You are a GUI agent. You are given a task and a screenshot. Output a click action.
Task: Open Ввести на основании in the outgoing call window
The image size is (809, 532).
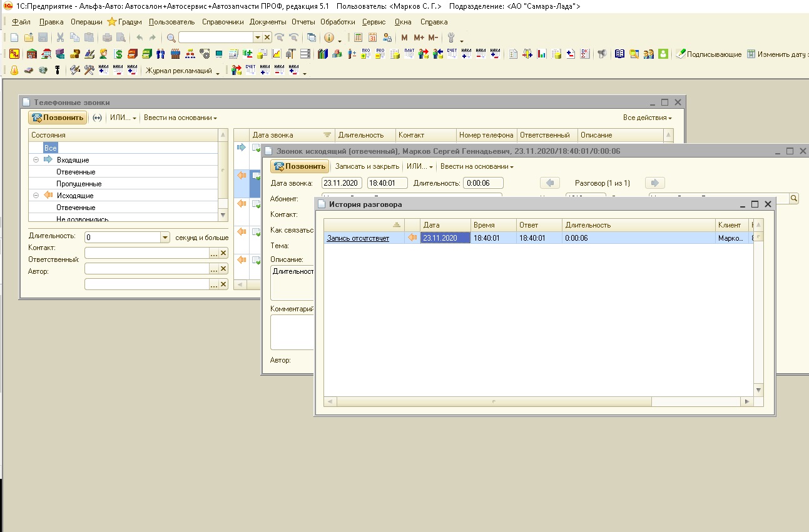click(477, 166)
